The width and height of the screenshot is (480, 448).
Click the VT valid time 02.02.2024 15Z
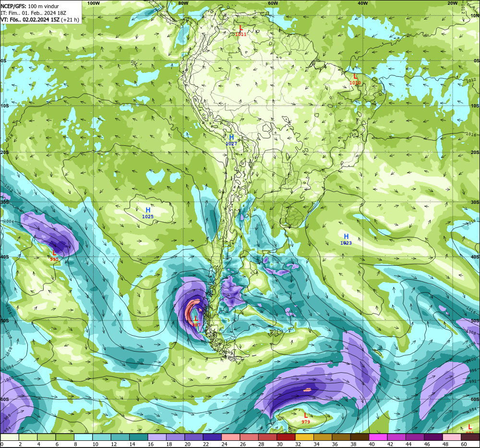coord(30,20)
